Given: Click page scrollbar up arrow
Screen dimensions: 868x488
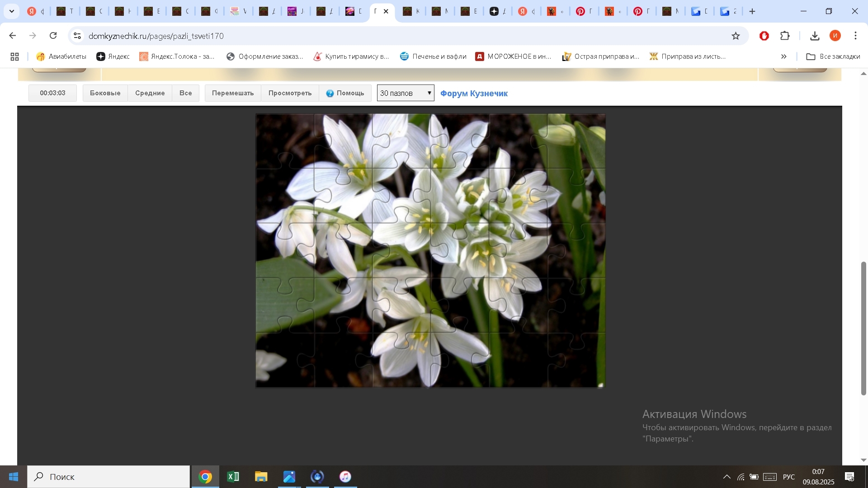Looking at the screenshot, I should click(x=863, y=73).
